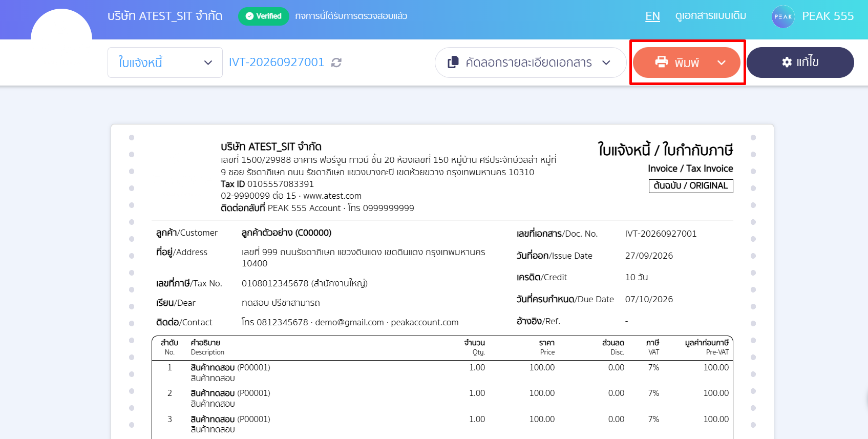Click the gear icon on the edit button
Image resolution: width=868 pixels, height=439 pixels.
click(x=787, y=62)
